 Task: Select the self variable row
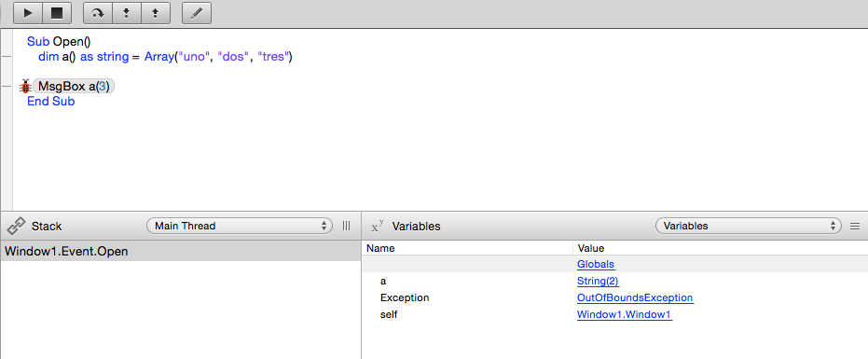pos(615,314)
